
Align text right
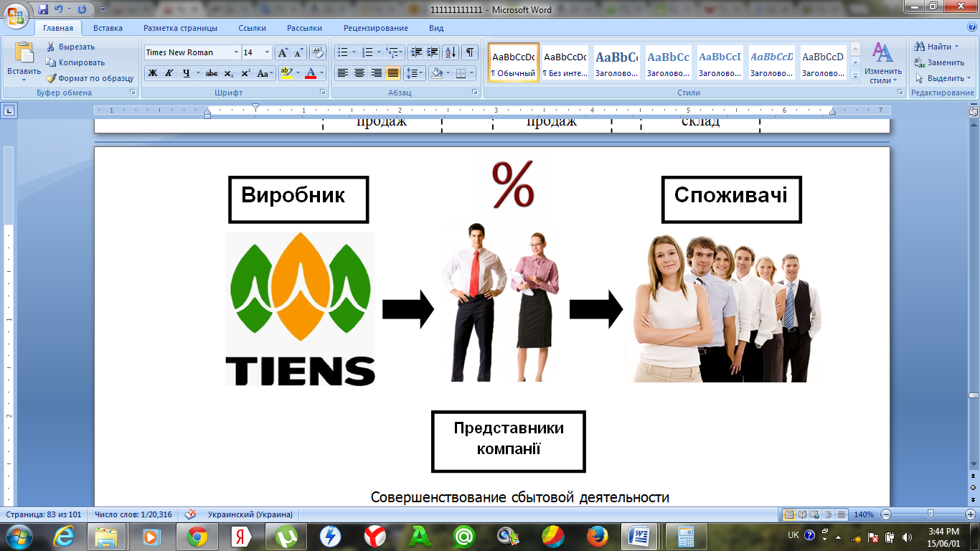click(376, 73)
